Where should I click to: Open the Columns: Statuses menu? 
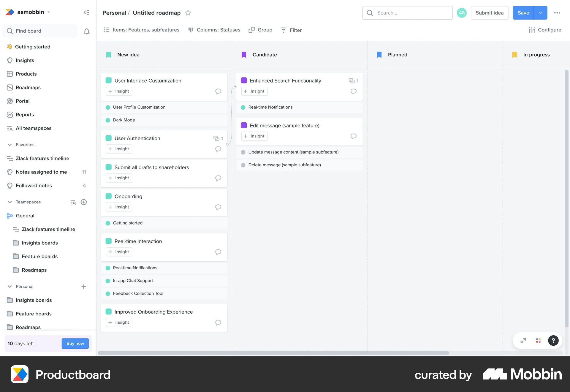click(x=214, y=30)
